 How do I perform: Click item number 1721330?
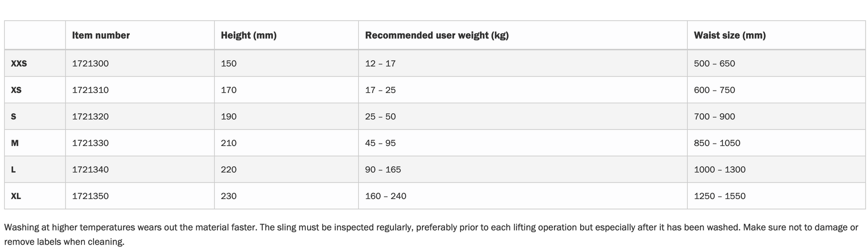tap(90, 143)
